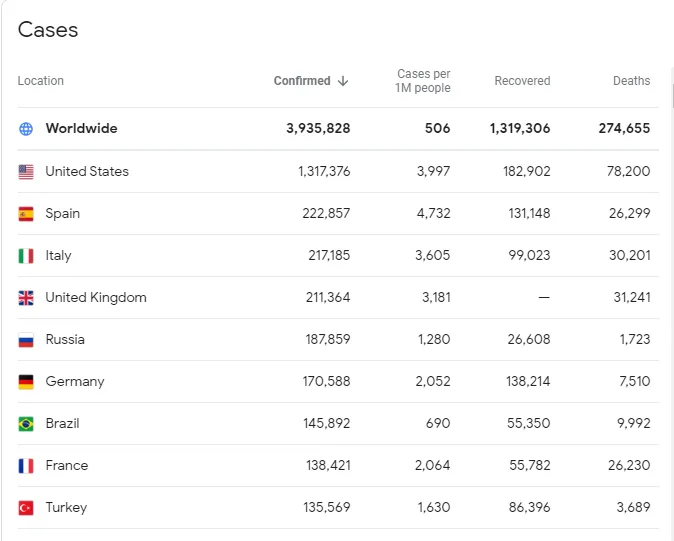This screenshot has width=674, height=541.
Task: Click Worldwide deaths value 274,655
Action: [624, 128]
